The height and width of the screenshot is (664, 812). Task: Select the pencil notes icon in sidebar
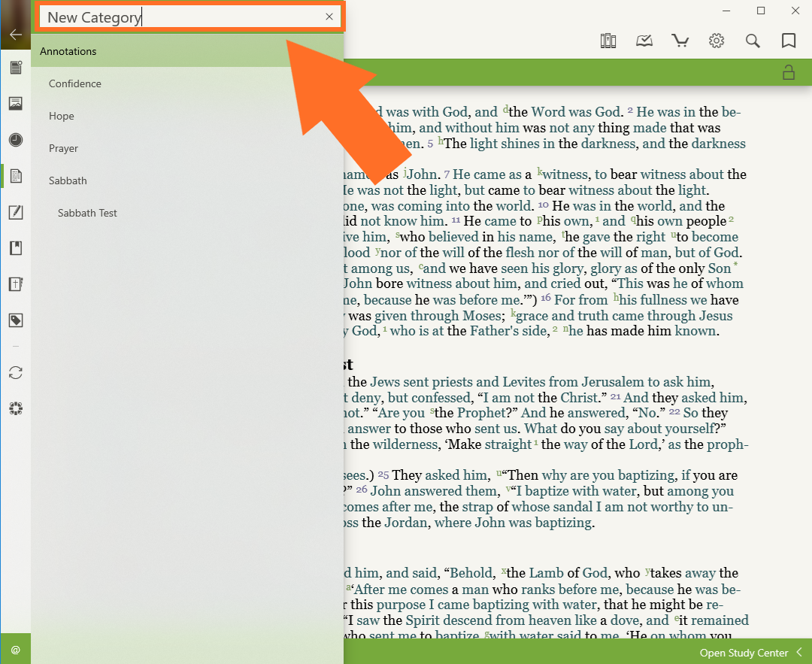point(16,212)
